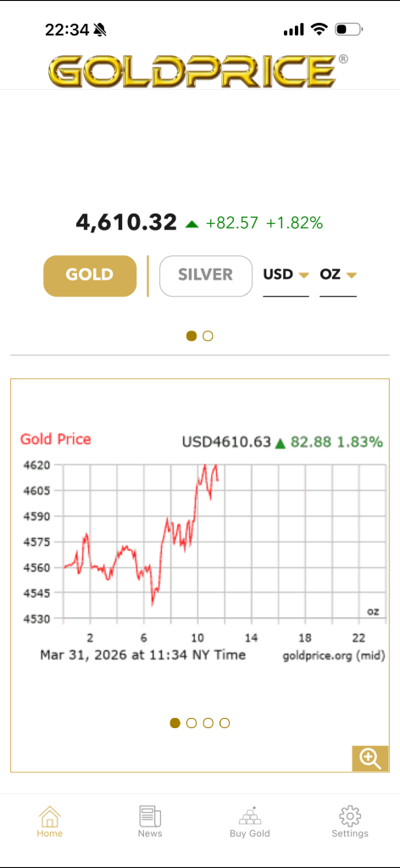400x868 pixels.
Task: Open the Settings gear icon
Action: (x=350, y=816)
